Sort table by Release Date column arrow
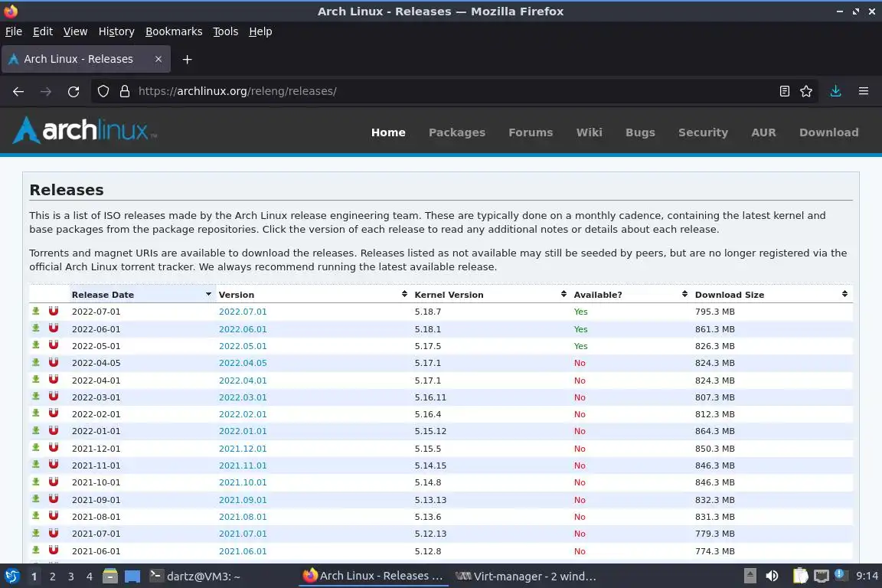The width and height of the screenshot is (882, 588). point(209,294)
